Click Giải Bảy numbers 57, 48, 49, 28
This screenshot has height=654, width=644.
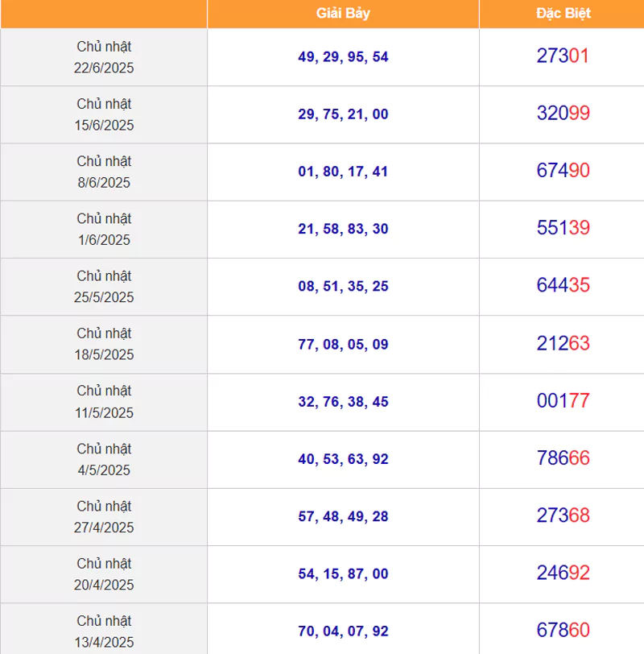tap(343, 516)
